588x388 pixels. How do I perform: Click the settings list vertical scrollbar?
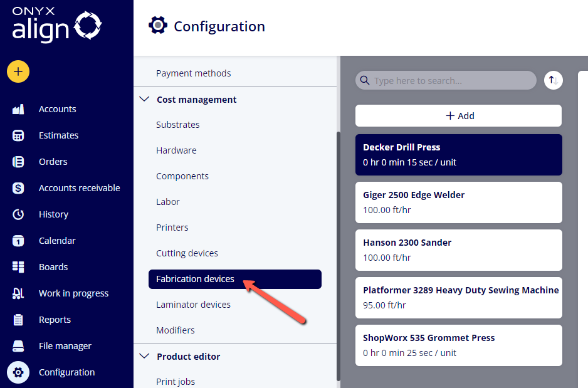[339, 256]
